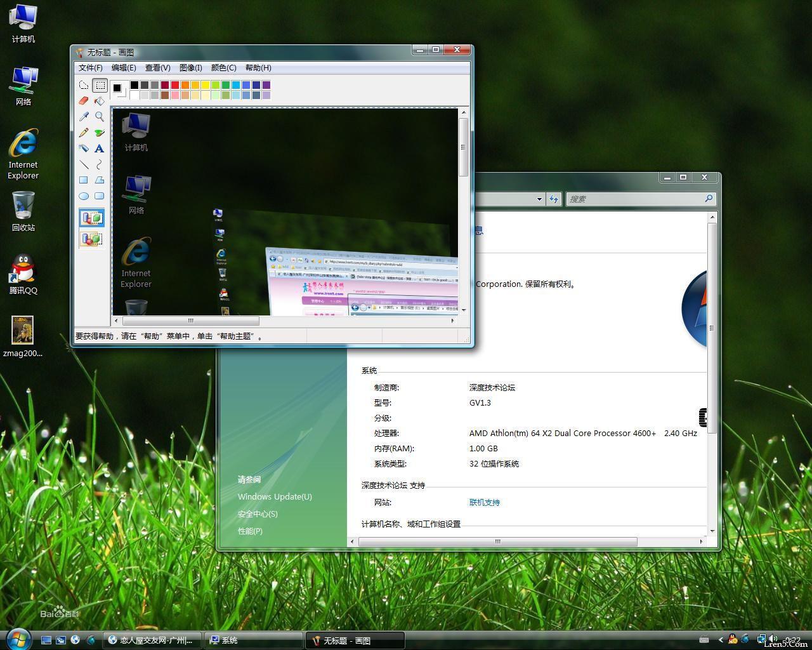Click the 联机支持 link
This screenshot has height=650, width=812.
pyautogui.click(x=485, y=502)
